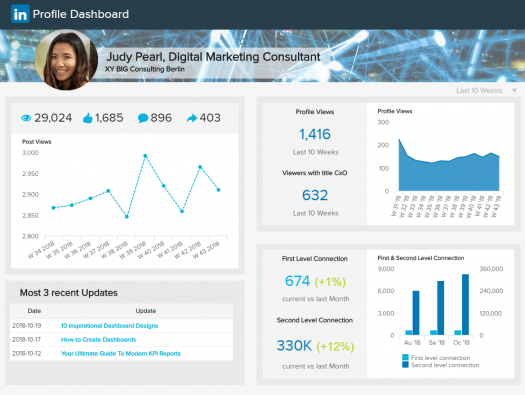Image resolution: width=525 pixels, height=395 pixels.
Task: Click the Second level connection legend swatch
Action: click(405, 365)
